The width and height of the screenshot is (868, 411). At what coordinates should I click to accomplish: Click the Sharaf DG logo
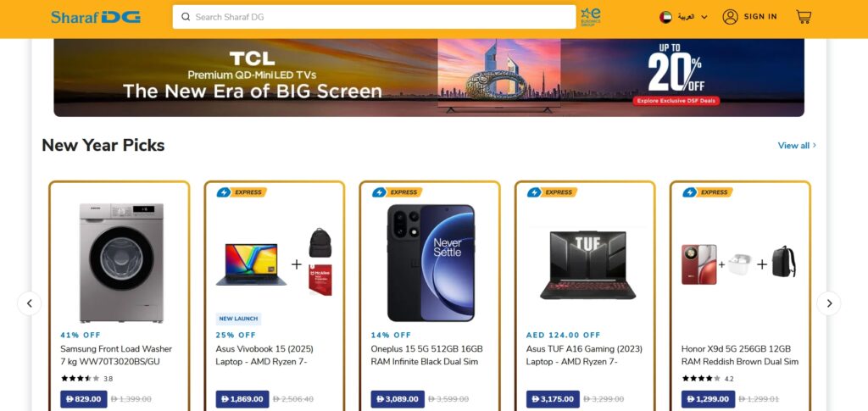click(96, 17)
